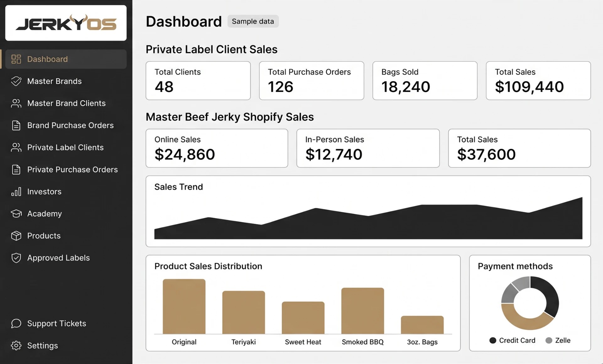Click the Approved Labels shield icon

pyautogui.click(x=16, y=258)
